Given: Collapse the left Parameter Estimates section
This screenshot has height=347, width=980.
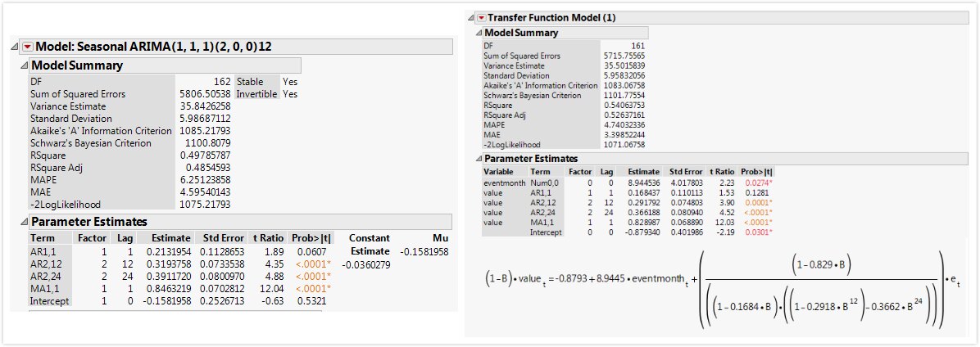Looking at the screenshot, I should (25, 222).
